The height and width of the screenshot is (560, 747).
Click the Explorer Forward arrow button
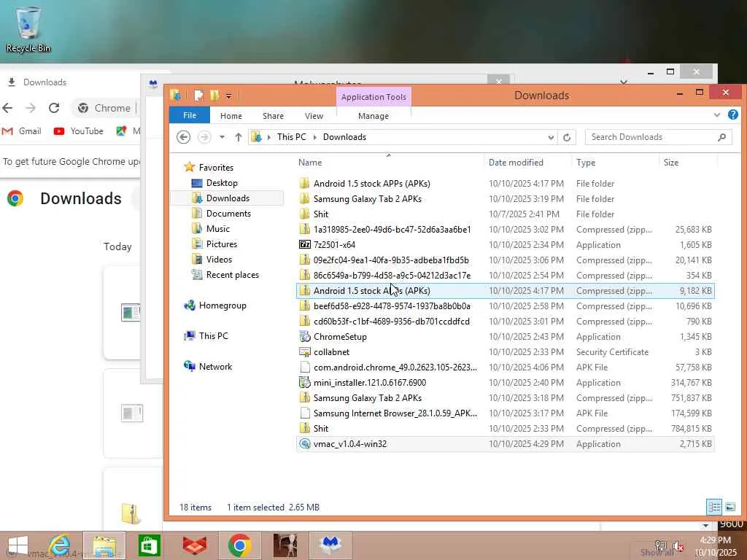[204, 137]
